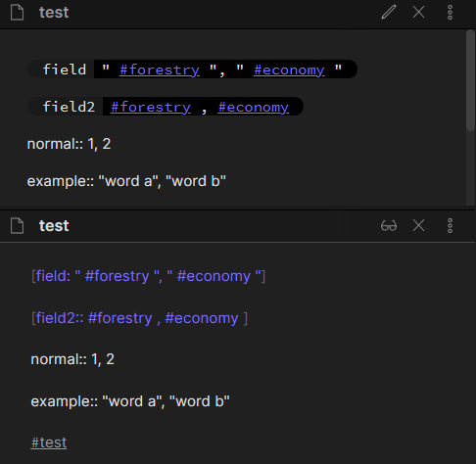476x464 pixels.
Task: Click #economy in the editor field2 line
Action: (202, 318)
